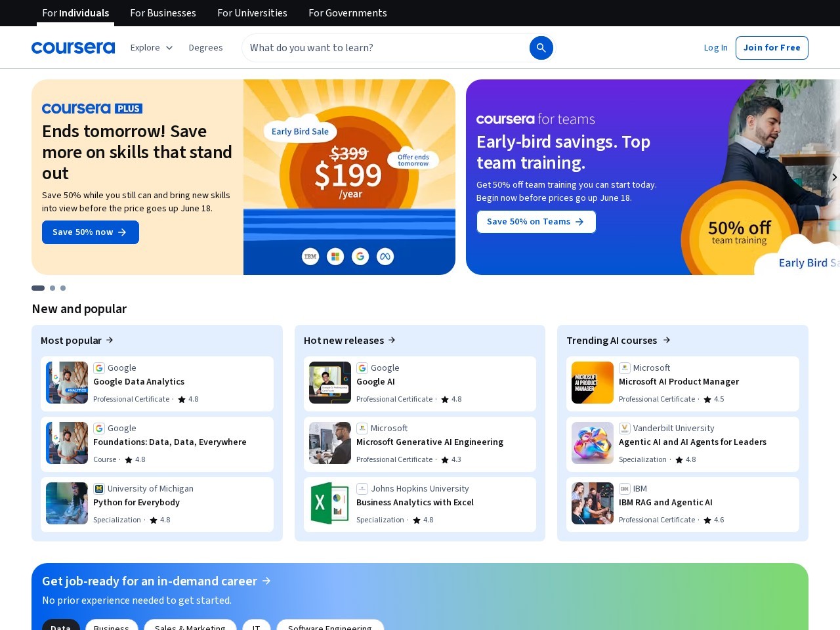Select Sales & Marketing category pill

[190, 625]
